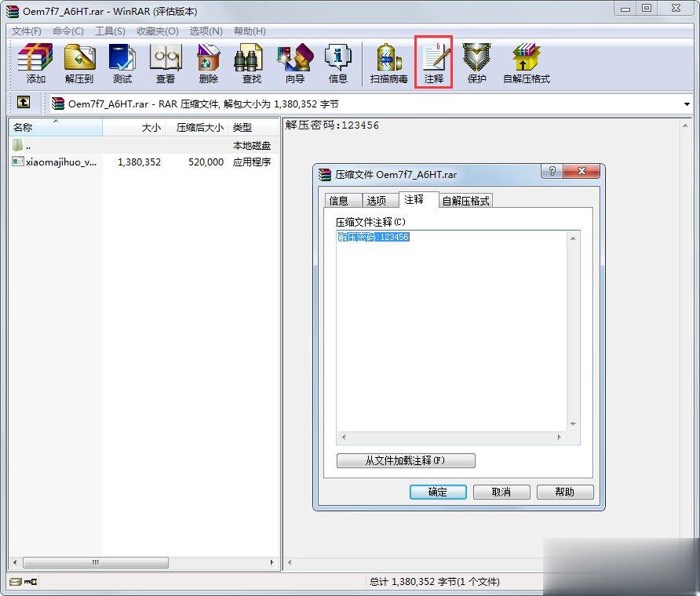Click the comment box scroll-down arrow in the dialog
700x596 pixels.
[573, 424]
